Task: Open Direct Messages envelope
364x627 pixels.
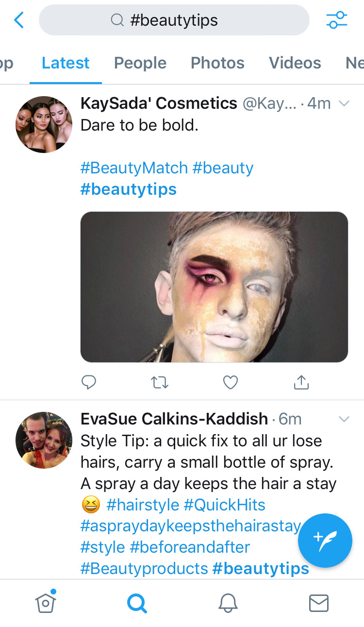Action: coord(318,603)
